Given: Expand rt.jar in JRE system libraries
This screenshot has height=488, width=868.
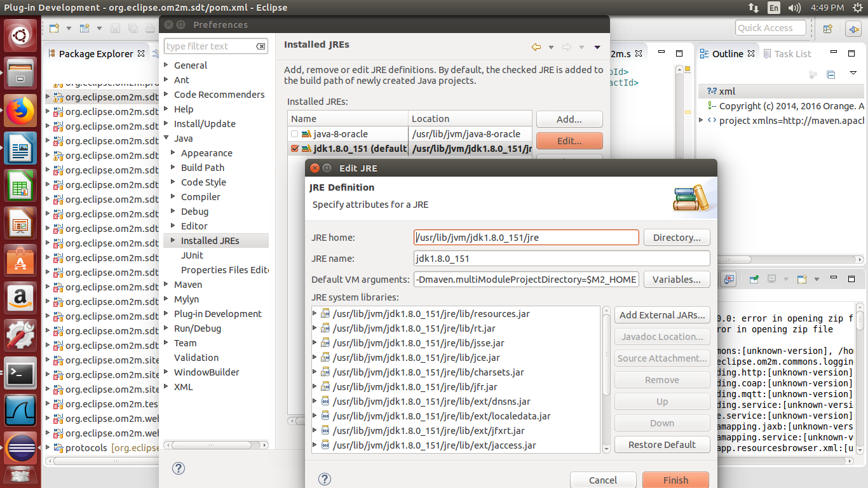Looking at the screenshot, I should [x=315, y=328].
